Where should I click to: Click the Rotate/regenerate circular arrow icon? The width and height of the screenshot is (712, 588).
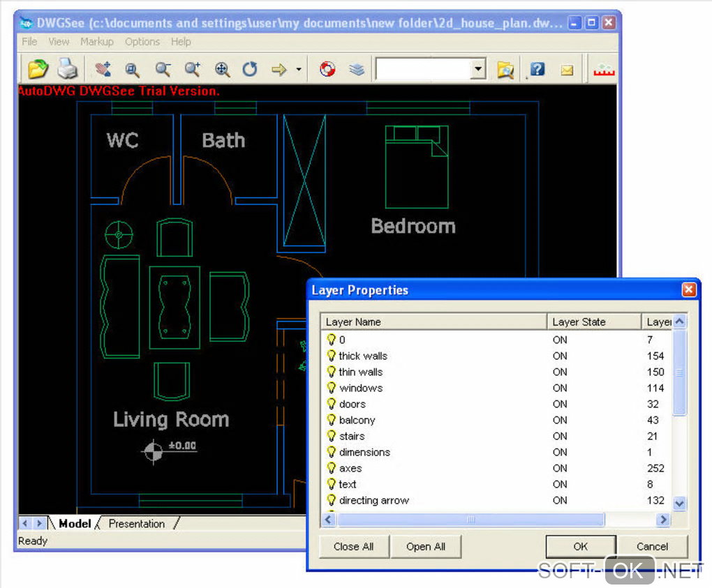pos(250,70)
